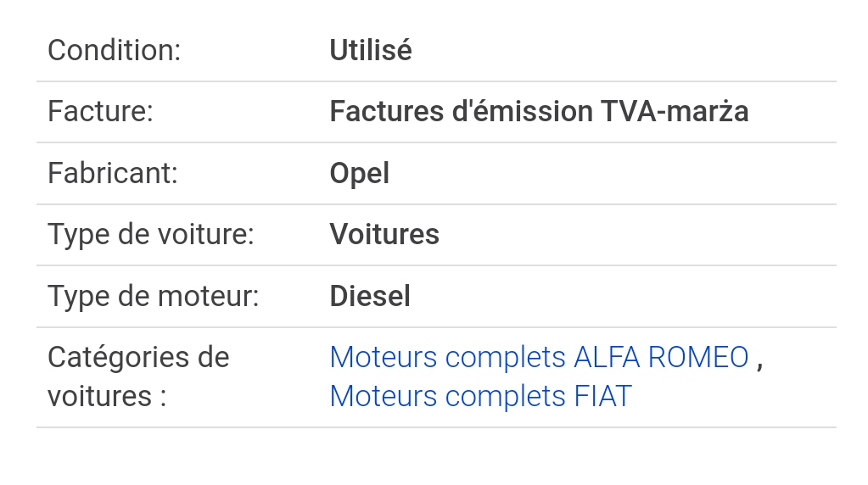Click the Facture label

100,111
